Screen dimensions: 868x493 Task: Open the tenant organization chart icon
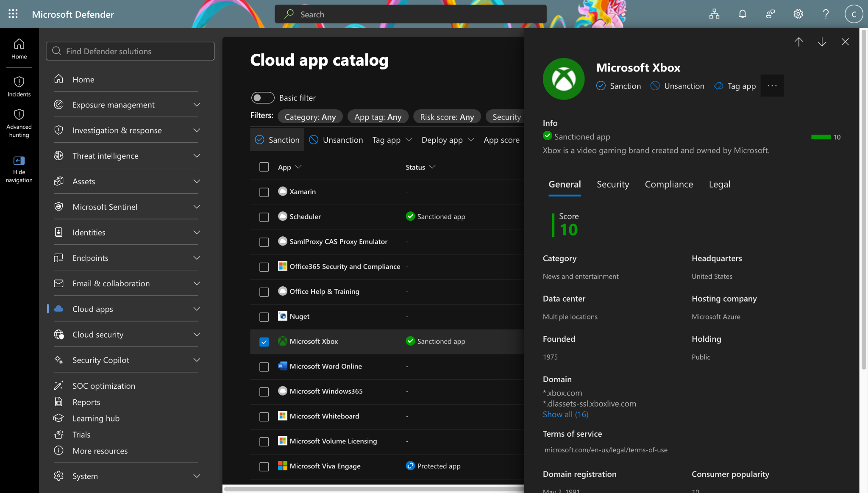[x=714, y=14]
